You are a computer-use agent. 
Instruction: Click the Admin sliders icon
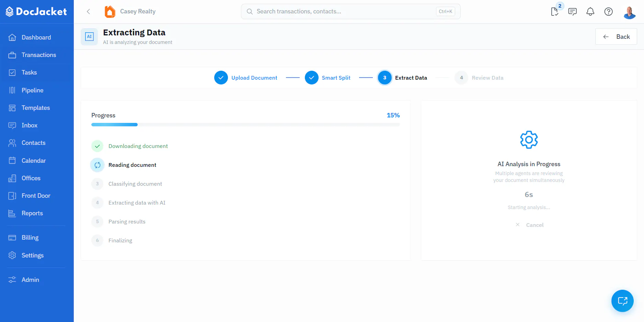12,280
